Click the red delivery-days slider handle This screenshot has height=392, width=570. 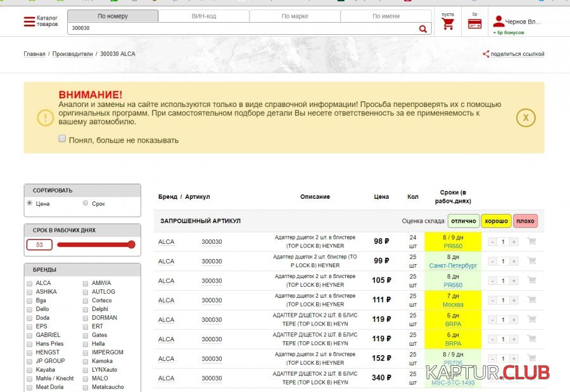(x=132, y=244)
